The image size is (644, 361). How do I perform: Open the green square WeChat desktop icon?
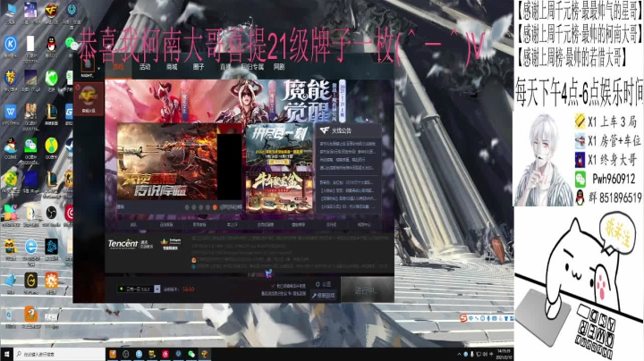(30, 146)
